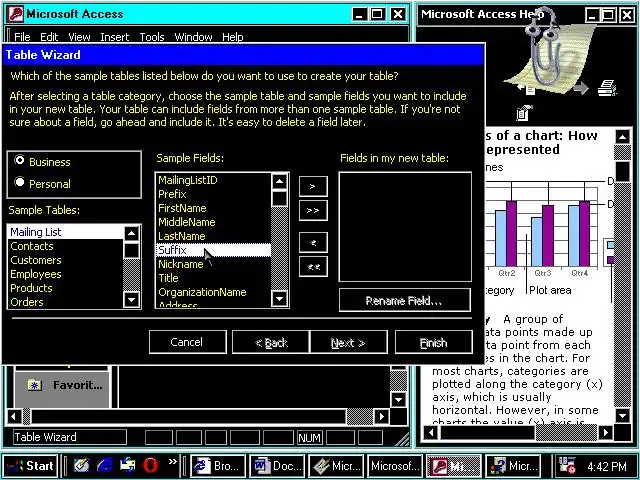Select Customers sample table

[x=66, y=260]
